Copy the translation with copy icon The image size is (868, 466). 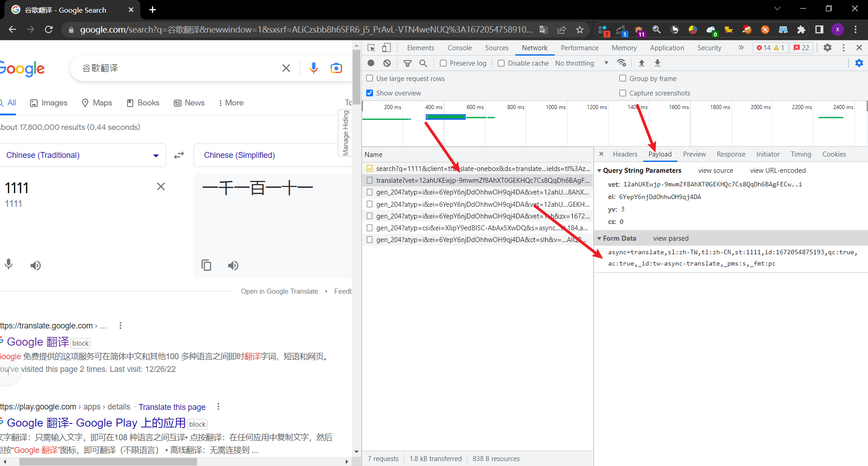tap(206, 265)
